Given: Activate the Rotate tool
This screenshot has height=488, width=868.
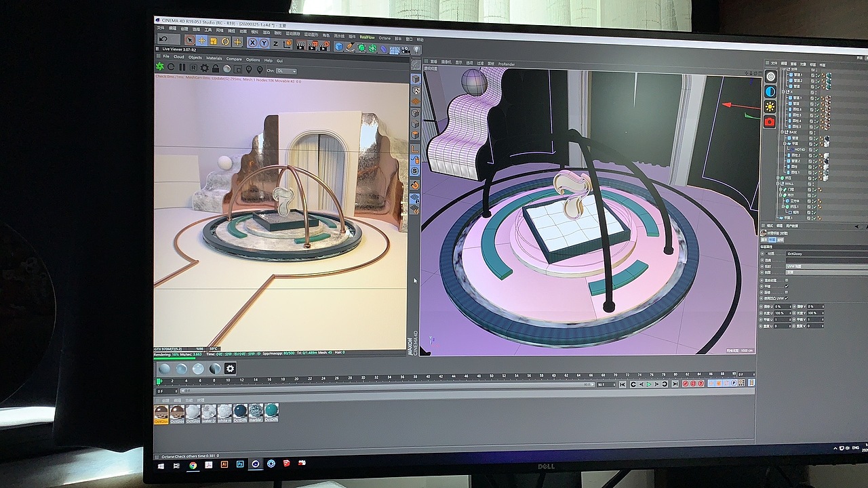Looking at the screenshot, I should [225, 41].
